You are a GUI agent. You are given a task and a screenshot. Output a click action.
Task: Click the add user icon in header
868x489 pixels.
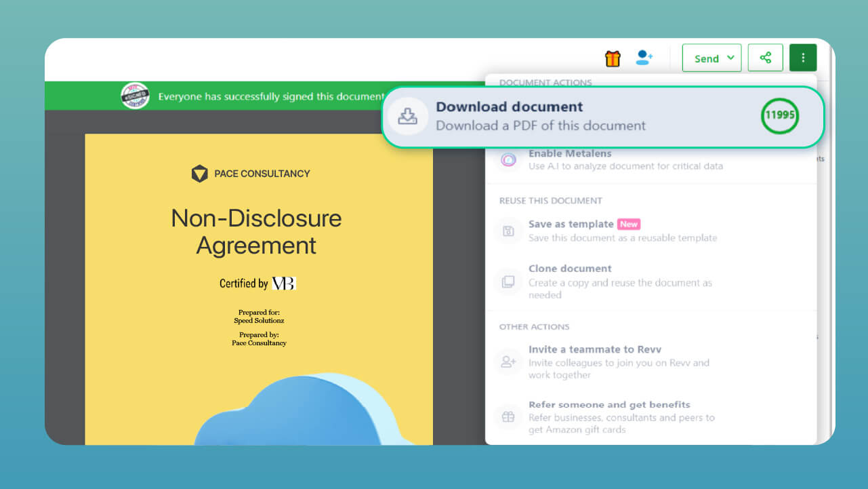(x=644, y=58)
